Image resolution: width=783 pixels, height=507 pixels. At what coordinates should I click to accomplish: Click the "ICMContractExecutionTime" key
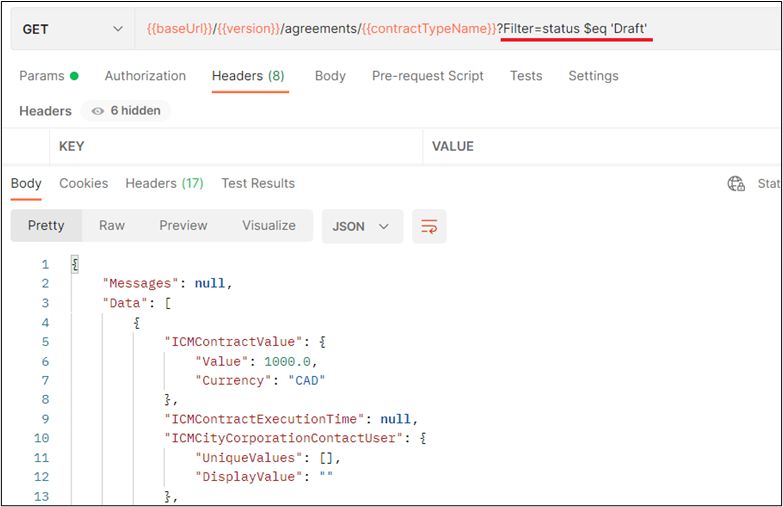264,419
